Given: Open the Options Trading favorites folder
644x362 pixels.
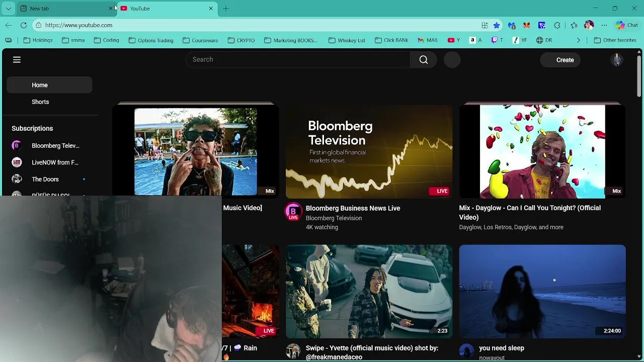Looking at the screenshot, I should coord(151,40).
